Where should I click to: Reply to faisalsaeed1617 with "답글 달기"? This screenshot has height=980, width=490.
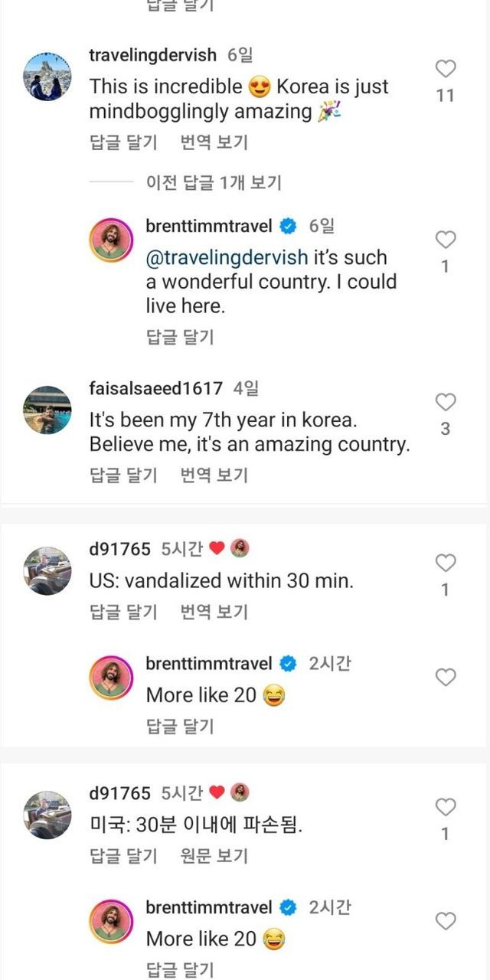(x=123, y=475)
